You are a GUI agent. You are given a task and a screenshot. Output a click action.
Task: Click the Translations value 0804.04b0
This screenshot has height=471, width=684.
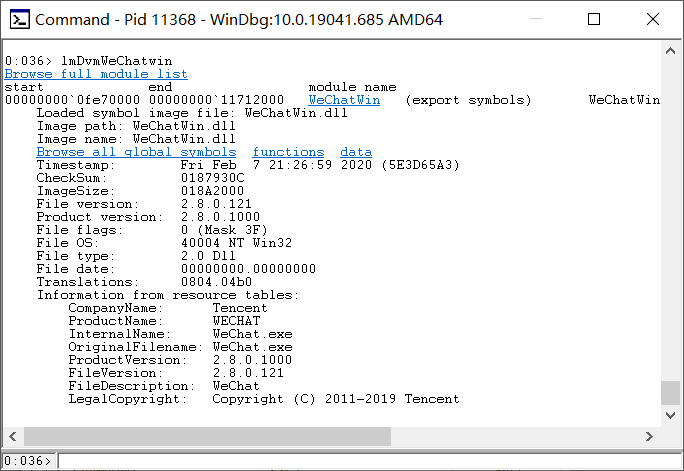pyautogui.click(x=216, y=282)
